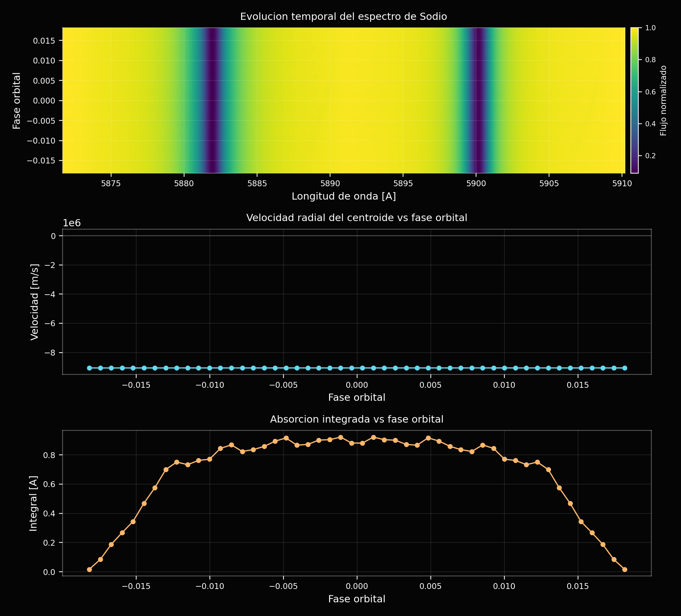
Task: Select the 5880 wavelength tick label
Action: pos(184,184)
